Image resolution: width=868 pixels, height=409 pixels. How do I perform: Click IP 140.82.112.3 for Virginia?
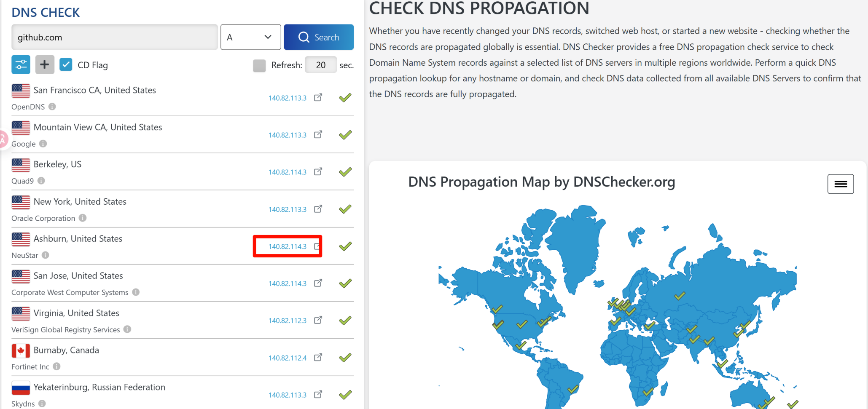288,321
